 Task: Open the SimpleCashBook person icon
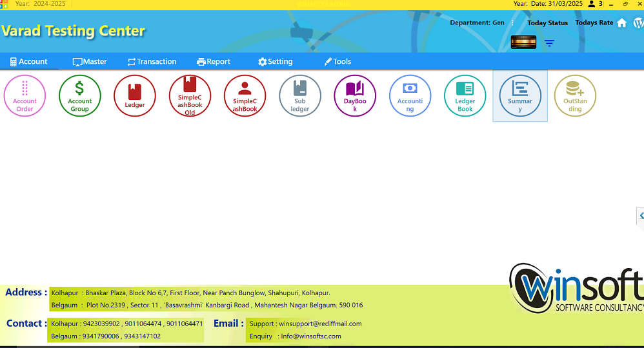pyautogui.click(x=245, y=95)
